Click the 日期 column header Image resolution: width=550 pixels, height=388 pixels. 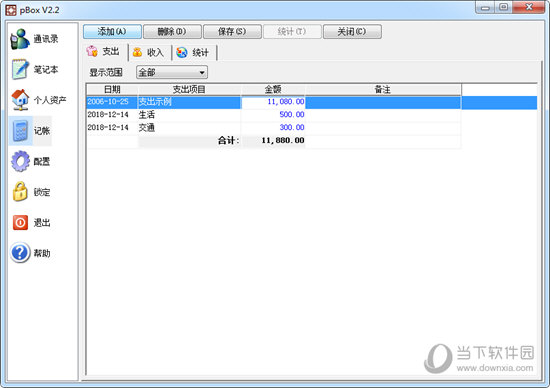(x=112, y=89)
